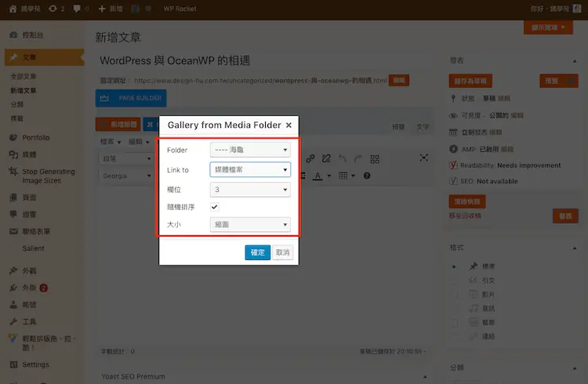Viewport: 588px width, 384px height.
Task: Click the four-squares toolbar toggle icon
Action: (x=375, y=159)
